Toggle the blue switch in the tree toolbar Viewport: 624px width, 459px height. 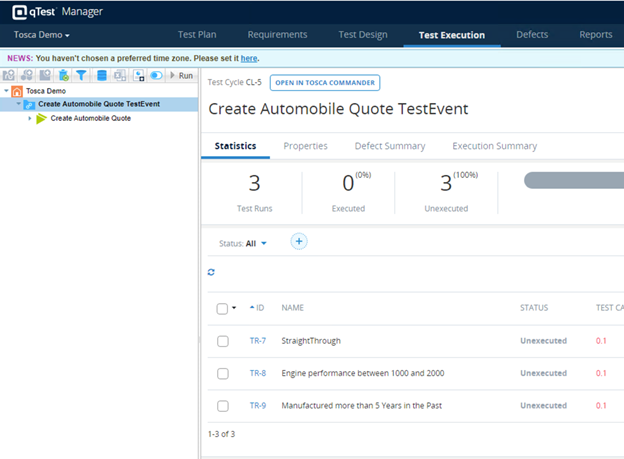point(157,75)
